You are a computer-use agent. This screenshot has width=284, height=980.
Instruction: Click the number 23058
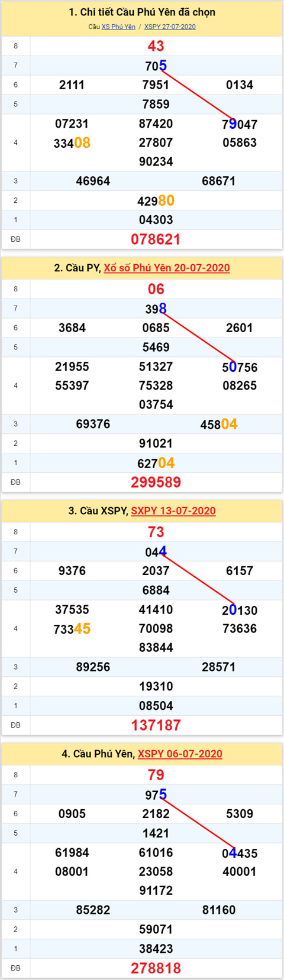[x=156, y=871]
